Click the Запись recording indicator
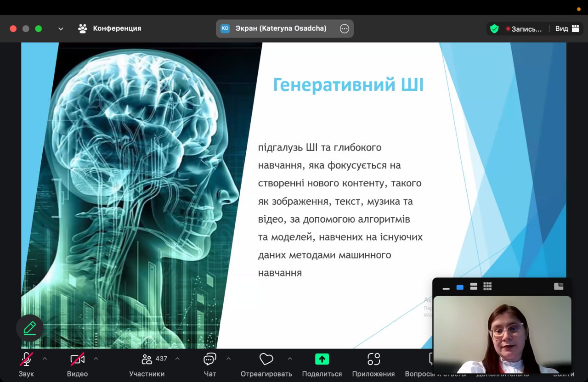 point(524,29)
